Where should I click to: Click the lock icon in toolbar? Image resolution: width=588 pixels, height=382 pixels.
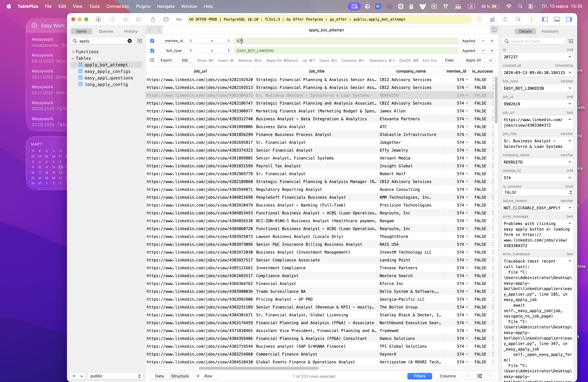153,19
